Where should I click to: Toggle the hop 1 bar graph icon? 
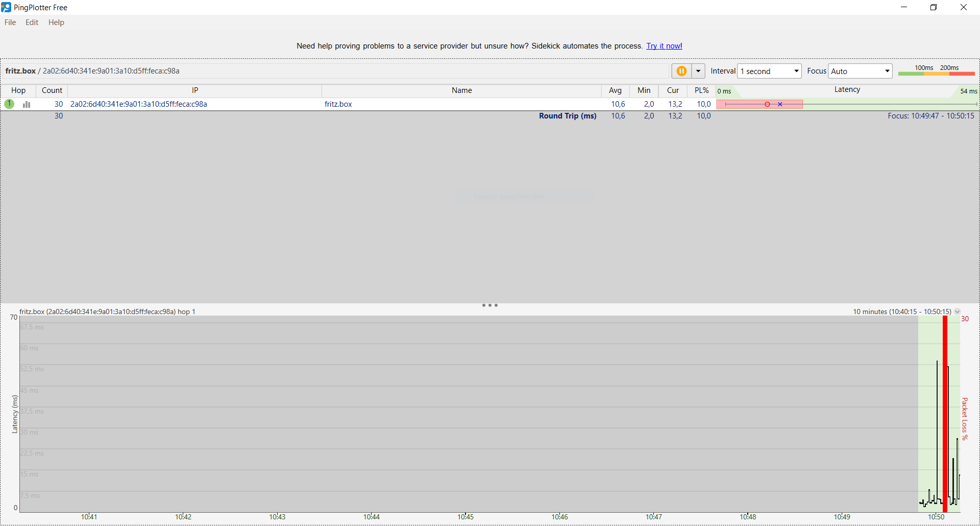click(27, 104)
